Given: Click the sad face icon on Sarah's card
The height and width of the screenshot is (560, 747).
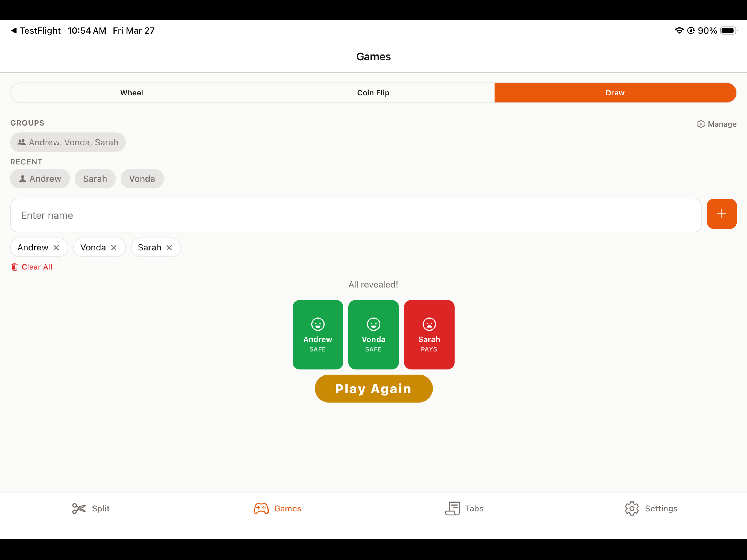Looking at the screenshot, I should [x=429, y=324].
